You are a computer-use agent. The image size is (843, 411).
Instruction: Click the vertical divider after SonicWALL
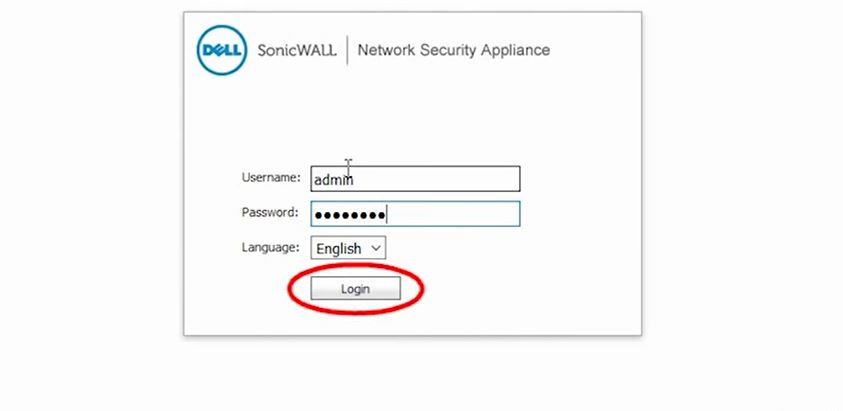tap(347, 50)
